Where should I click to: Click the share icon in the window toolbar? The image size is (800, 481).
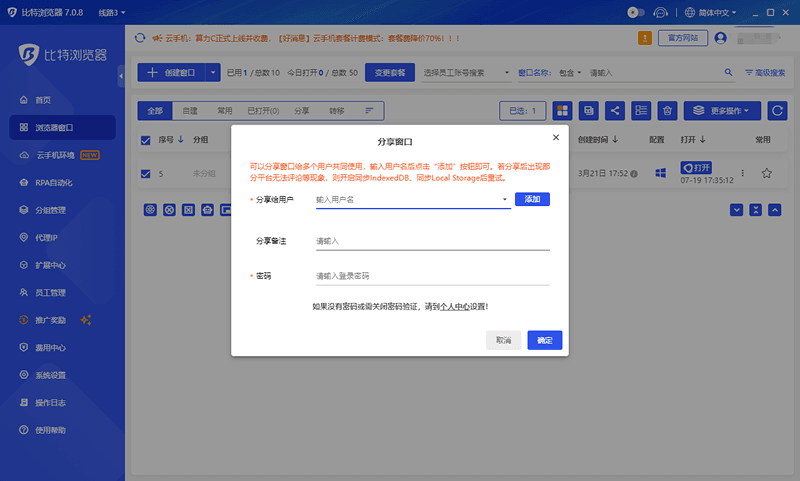pos(615,110)
